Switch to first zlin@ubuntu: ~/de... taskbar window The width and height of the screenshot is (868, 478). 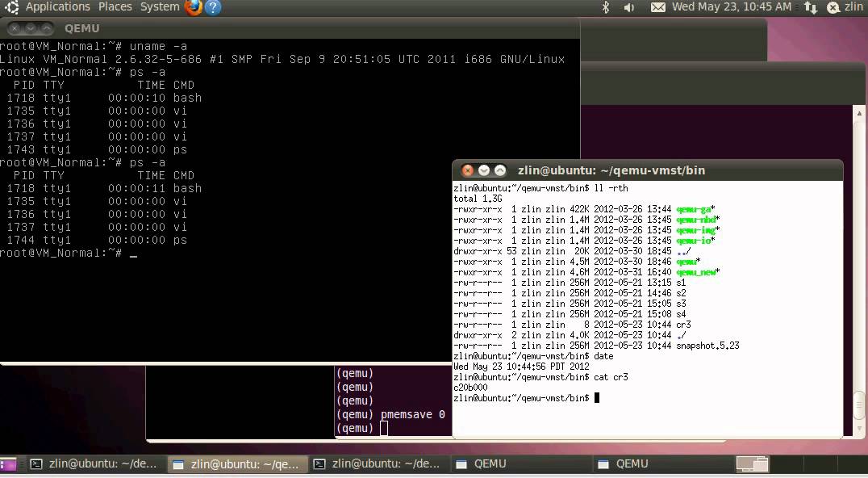(94, 464)
